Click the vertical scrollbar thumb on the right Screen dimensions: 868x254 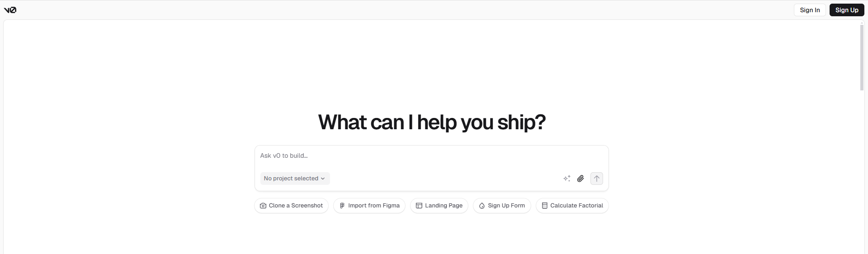click(862, 57)
